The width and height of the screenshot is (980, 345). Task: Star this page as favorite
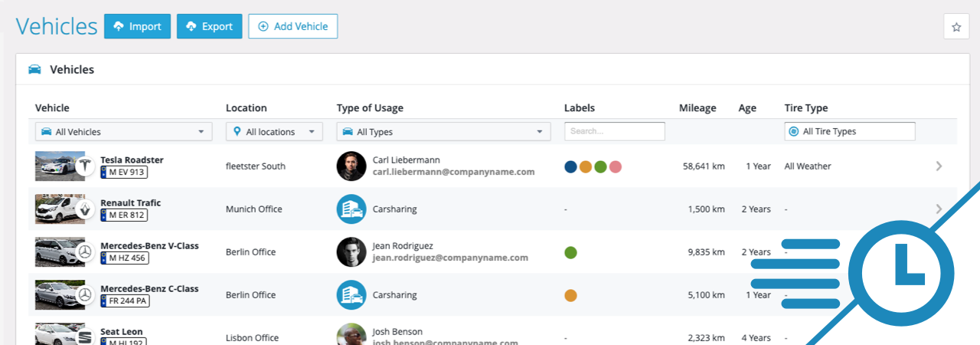[x=956, y=27]
